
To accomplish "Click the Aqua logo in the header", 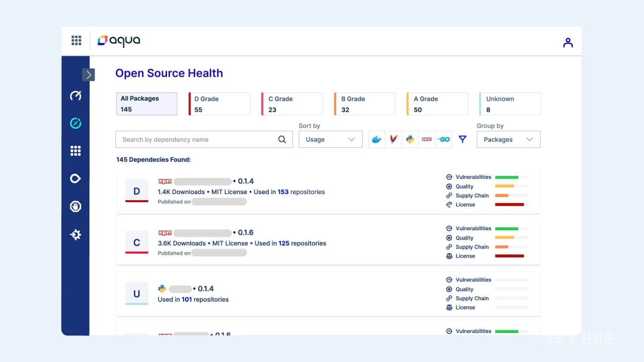I will point(119,41).
